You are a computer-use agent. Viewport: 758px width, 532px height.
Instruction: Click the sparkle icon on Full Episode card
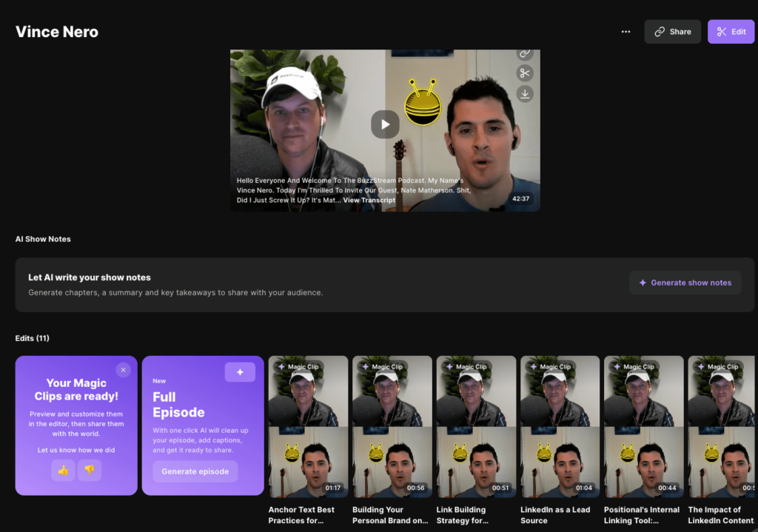pyautogui.click(x=240, y=372)
